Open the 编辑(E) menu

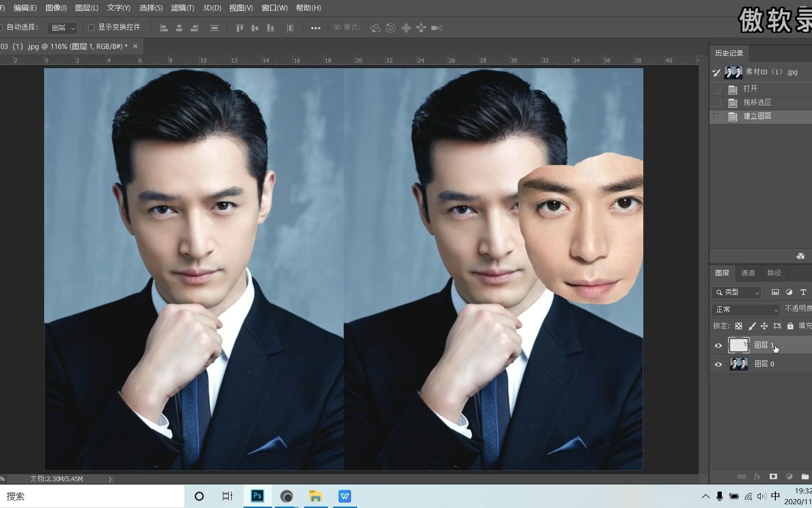point(25,8)
